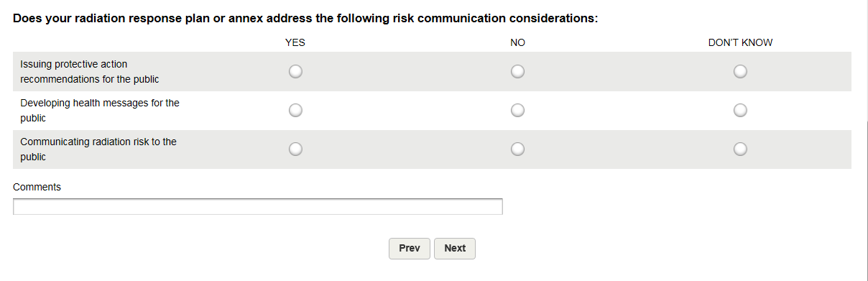Screen dimensions: 868x281
Task: Select NO for issuing protective action recommendations
Action: [517, 72]
